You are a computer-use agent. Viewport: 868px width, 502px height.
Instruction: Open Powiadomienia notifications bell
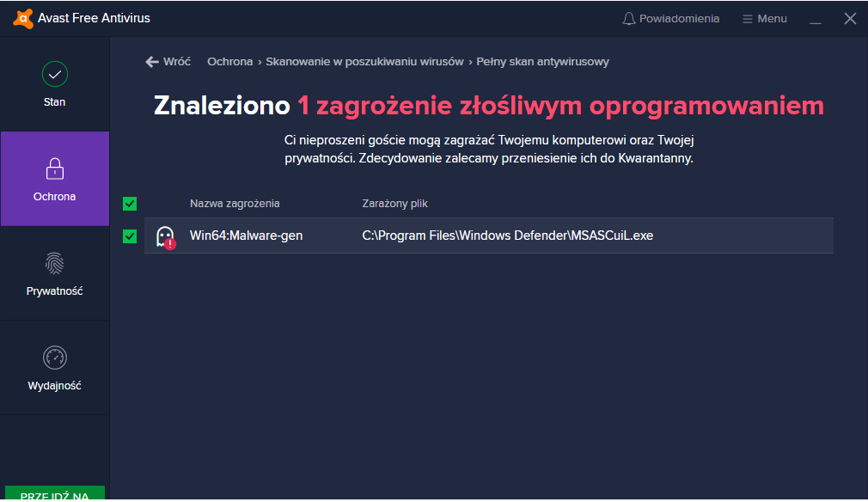tap(670, 19)
